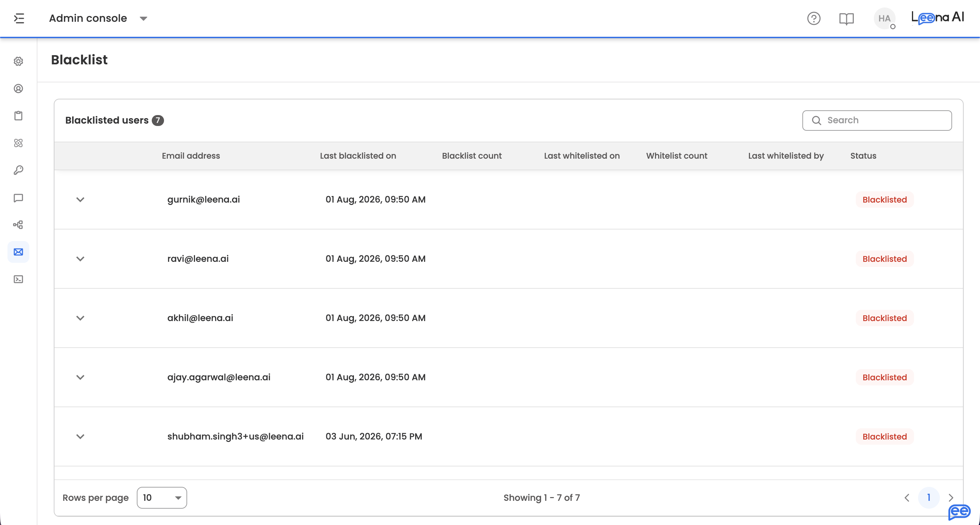Image resolution: width=980 pixels, height=525 pixels.
Task: Open the chat bubble sidebar icon
Action: click(x=18, y=197)
